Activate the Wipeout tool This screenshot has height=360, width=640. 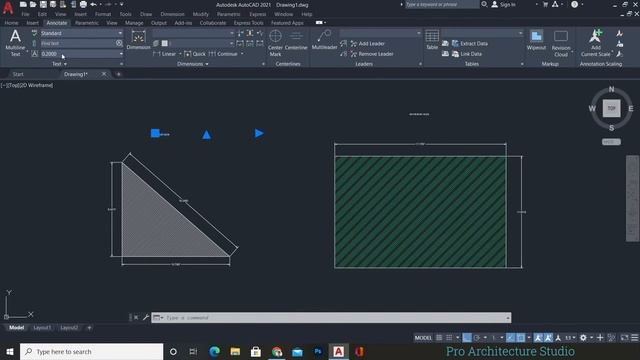[x=536, y=40]
